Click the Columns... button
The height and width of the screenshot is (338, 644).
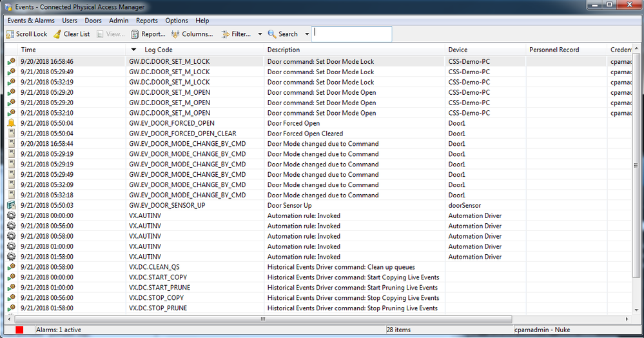(192, 34)
